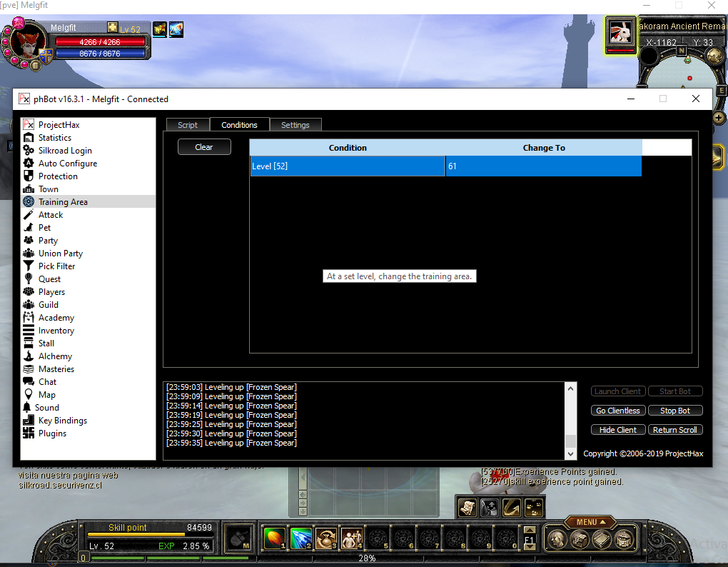Switch to the Script tab
This screenshot has height=567, width=728.
[188, 125]
